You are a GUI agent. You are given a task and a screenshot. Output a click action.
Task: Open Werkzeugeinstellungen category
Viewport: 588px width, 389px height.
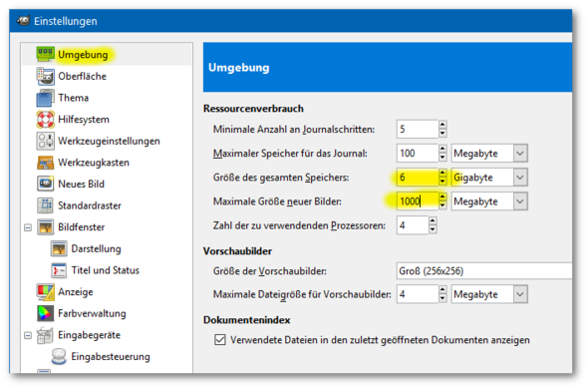tap(109, 142)
